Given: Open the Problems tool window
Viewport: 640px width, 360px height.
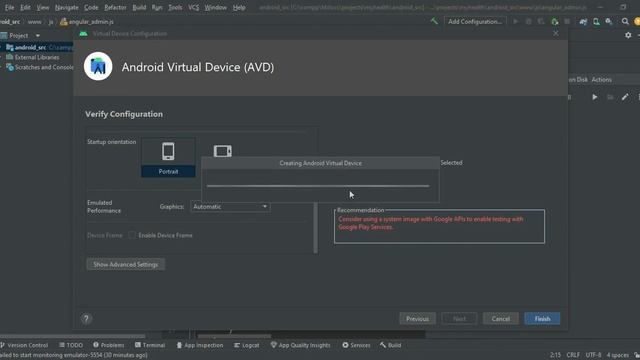Looking at the screenshot, I should (x=108, y=345).
